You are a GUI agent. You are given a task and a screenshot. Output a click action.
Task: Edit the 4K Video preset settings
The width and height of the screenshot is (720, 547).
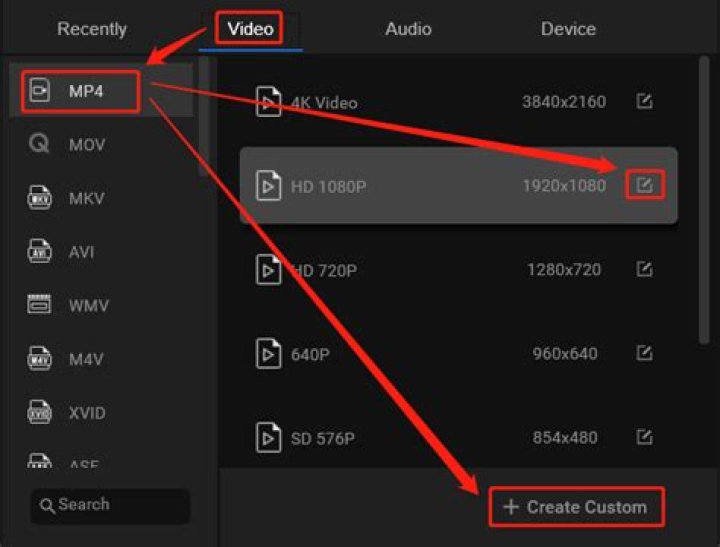pyautogui.click(x=644, y=101)
